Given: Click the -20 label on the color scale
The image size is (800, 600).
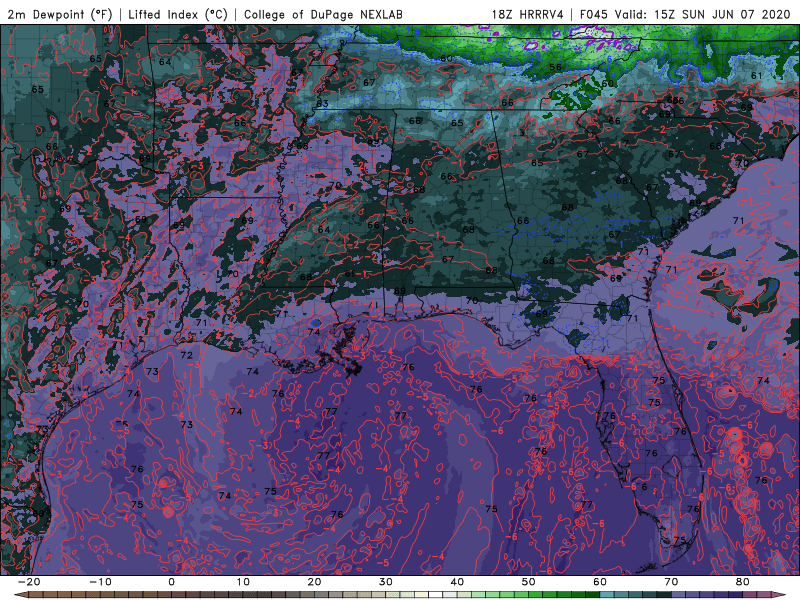Looking at the screenshot, I should 29,582.
